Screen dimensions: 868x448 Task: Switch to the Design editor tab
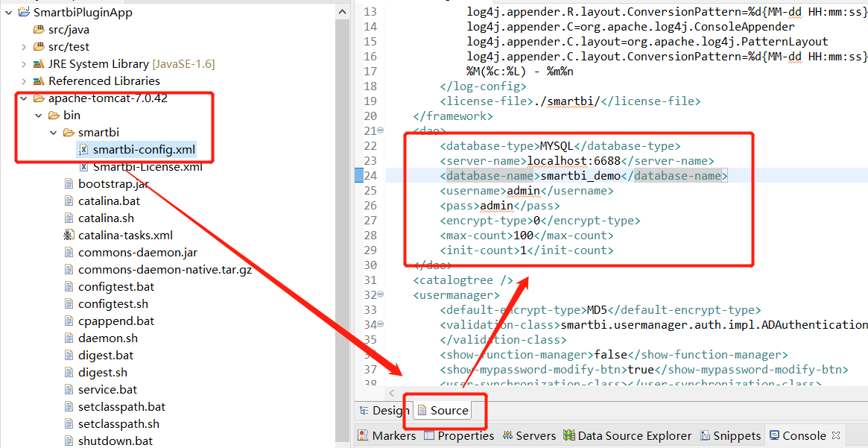384,410
